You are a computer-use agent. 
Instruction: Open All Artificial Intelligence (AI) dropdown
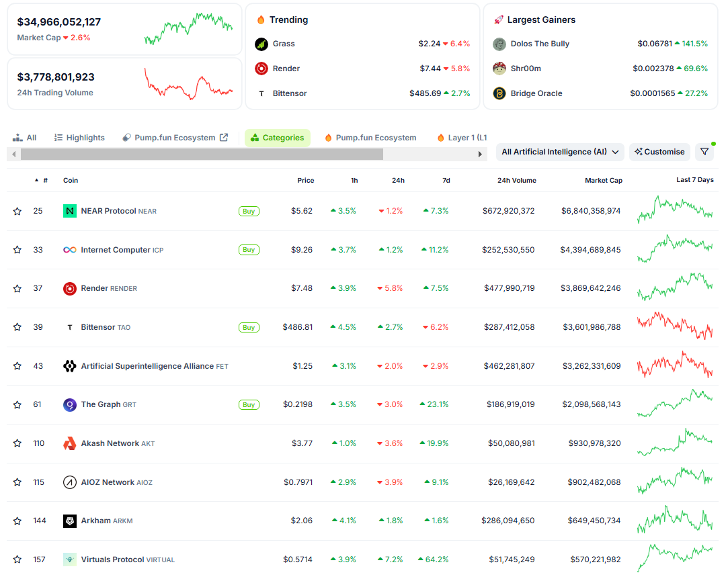(560, 152)
